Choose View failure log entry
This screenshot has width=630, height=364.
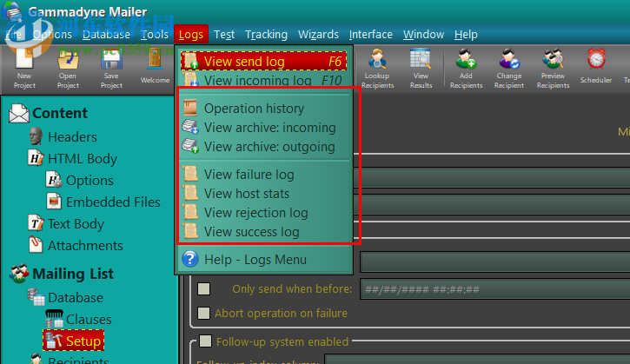click(x=263, y=175)
